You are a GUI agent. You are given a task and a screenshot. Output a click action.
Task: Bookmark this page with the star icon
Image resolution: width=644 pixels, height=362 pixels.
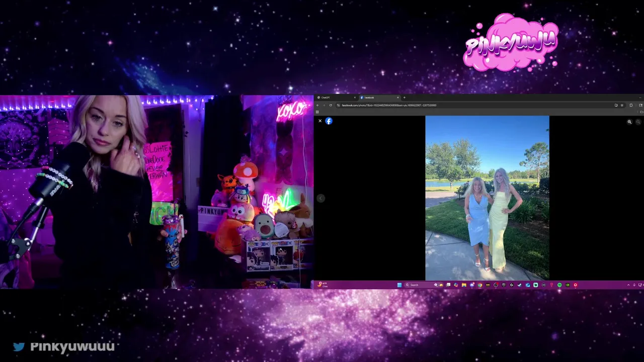point(622,105)
